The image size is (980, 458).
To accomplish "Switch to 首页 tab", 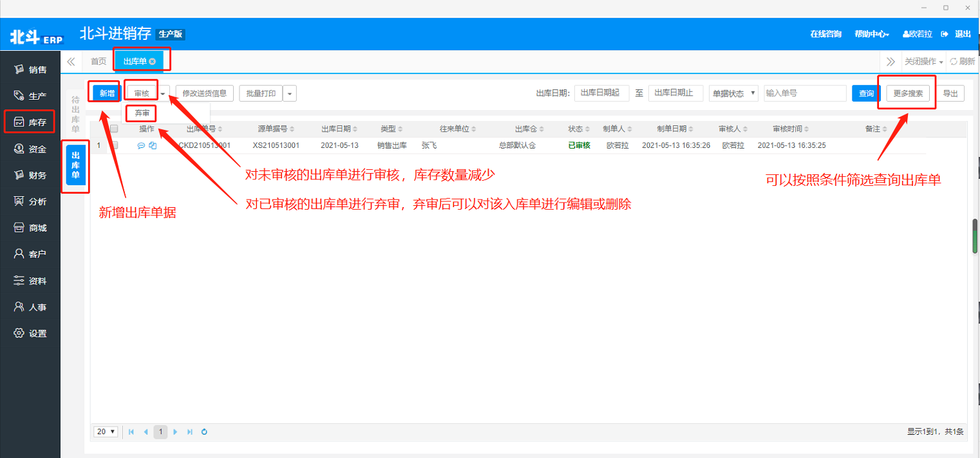I will click(x=99, y=62).
